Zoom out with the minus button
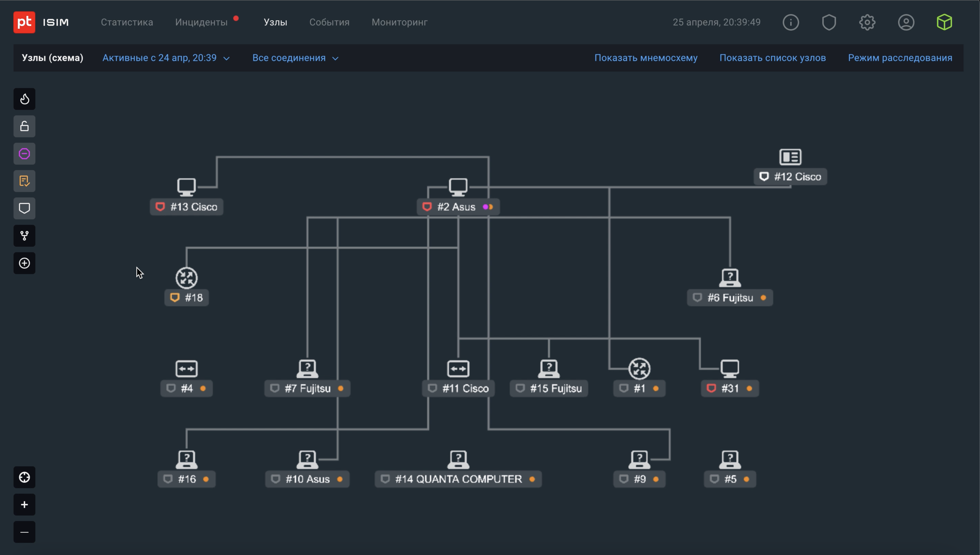This screenshot has width=980, height=555. click(x=24, y=532)
